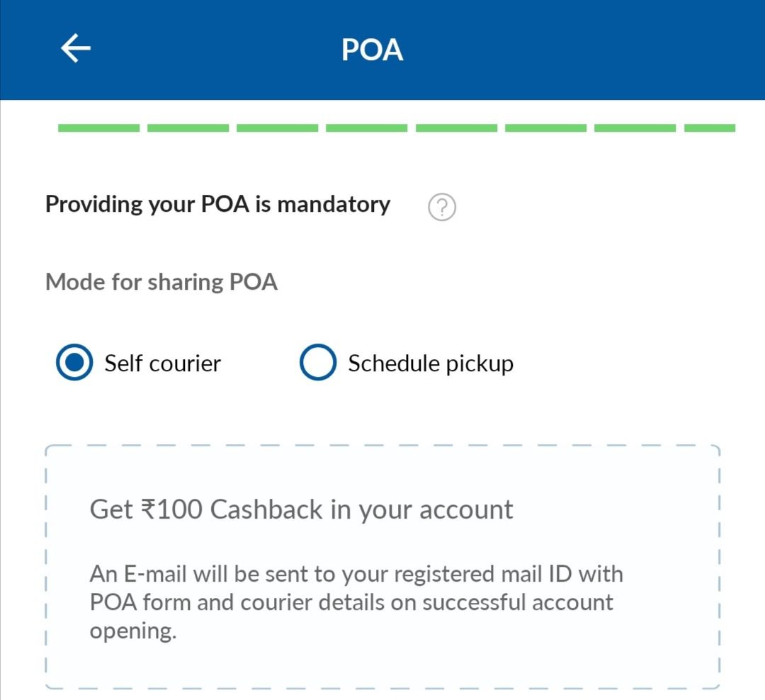Tap the 'Get ₹100 Cashback' heading
The width and height of the screenshot is (765, 700).
tap(301, 509)
